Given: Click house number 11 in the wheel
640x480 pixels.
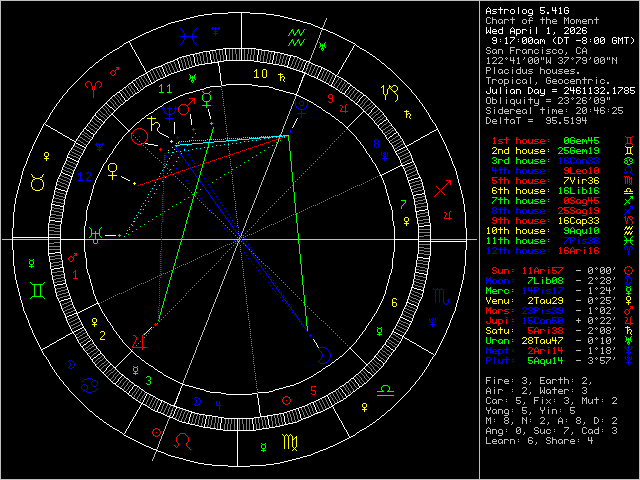Looking at the screenshot, I should (165, 89).
